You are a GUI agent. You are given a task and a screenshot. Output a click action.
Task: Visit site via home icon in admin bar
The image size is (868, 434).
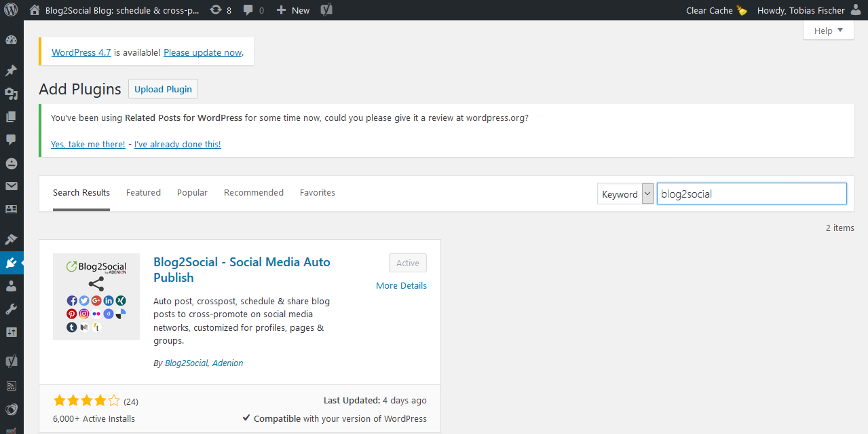(35, 10)
